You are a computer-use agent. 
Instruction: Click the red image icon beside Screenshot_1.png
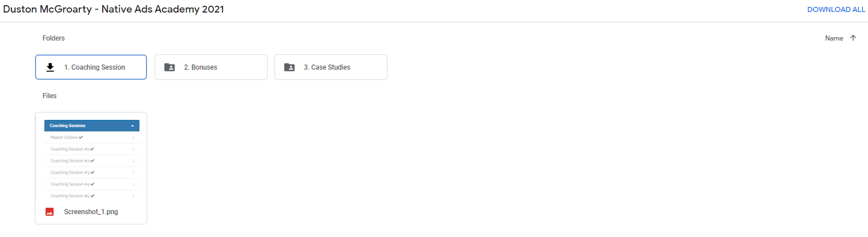click(50, 212)
